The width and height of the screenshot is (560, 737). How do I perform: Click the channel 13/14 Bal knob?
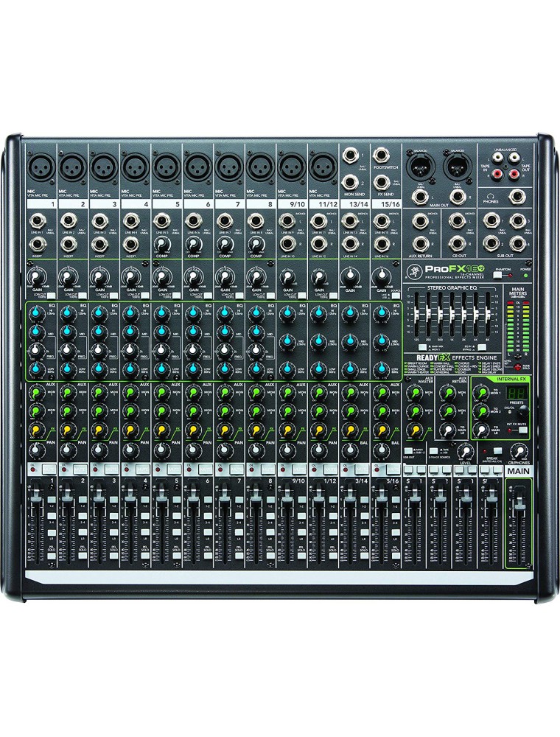(349, 450)
